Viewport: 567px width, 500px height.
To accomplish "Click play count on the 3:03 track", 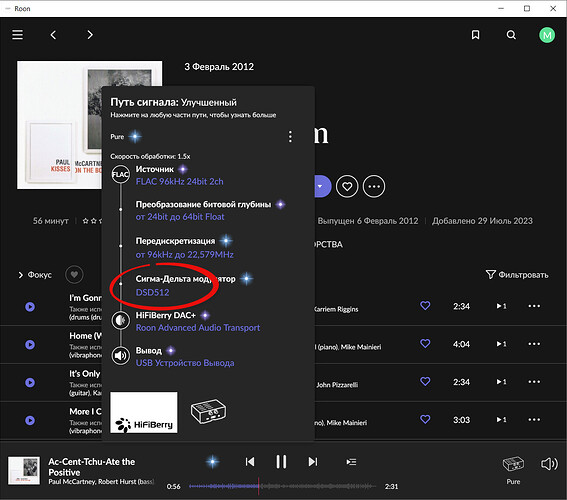I will 502,420.
